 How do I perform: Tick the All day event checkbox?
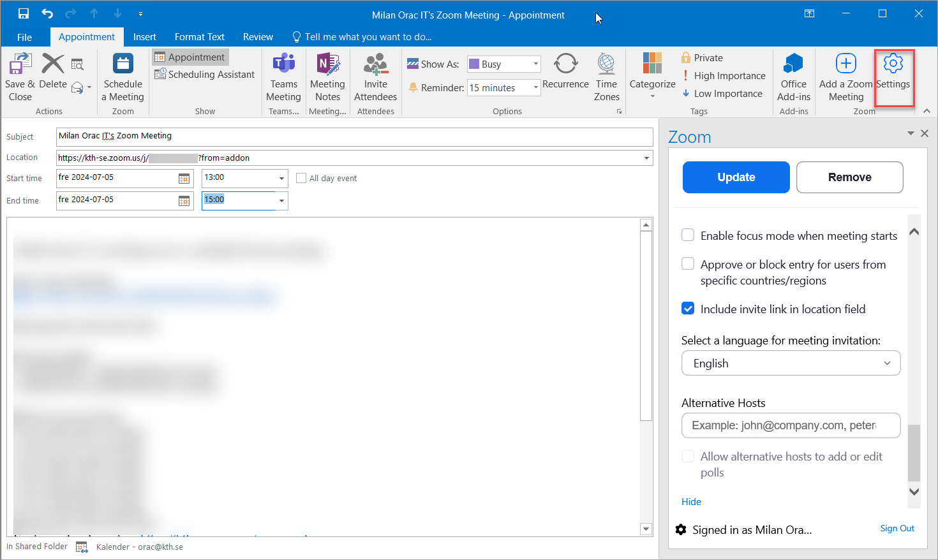301,179
